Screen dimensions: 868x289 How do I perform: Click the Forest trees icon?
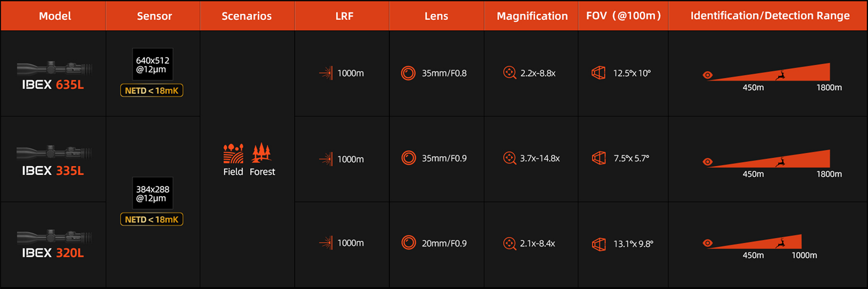tap(261, 152)
